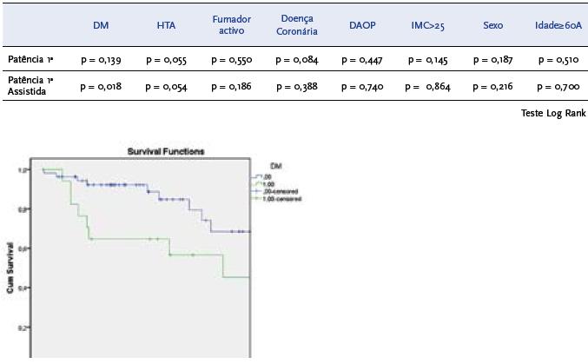The width and height of the screenshot is (588, 364).
Task: Select the 1,00-censored legend marker
Action: click(257, 199)
